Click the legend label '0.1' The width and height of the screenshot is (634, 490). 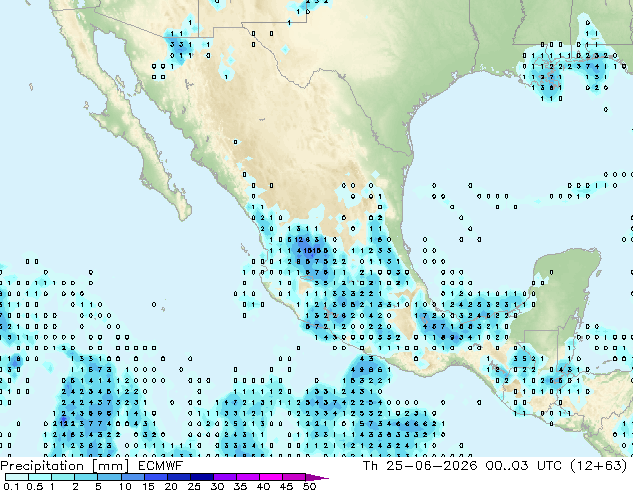coord(11,486)
